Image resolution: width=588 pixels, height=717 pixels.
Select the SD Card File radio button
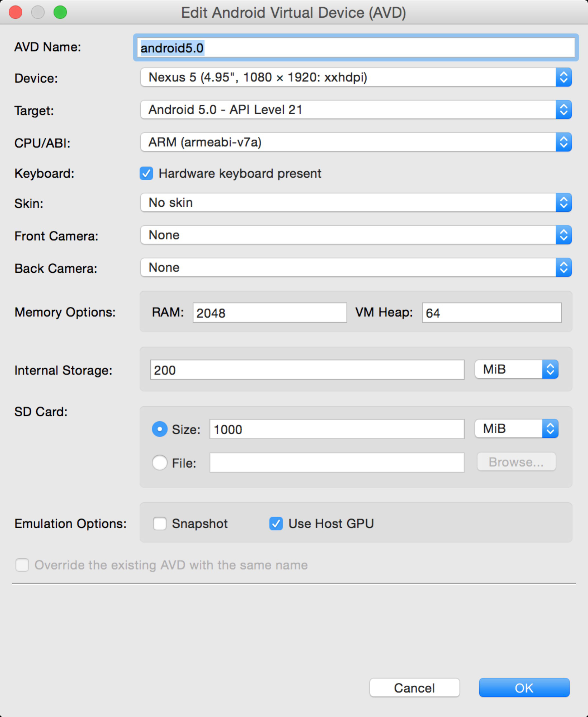coord(160,463)
